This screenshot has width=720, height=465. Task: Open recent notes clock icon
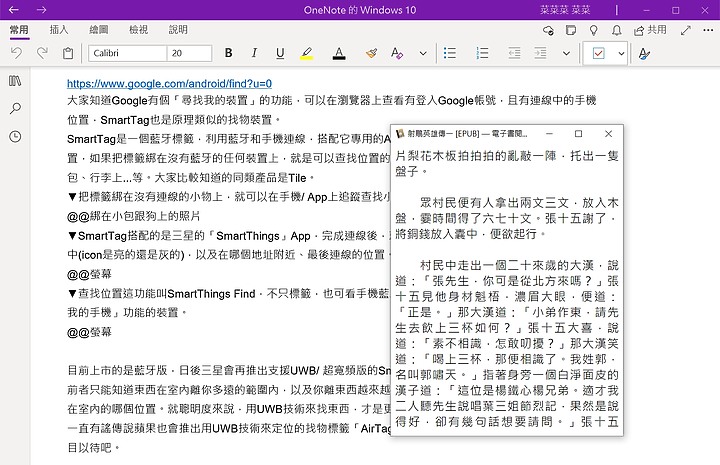15,136
